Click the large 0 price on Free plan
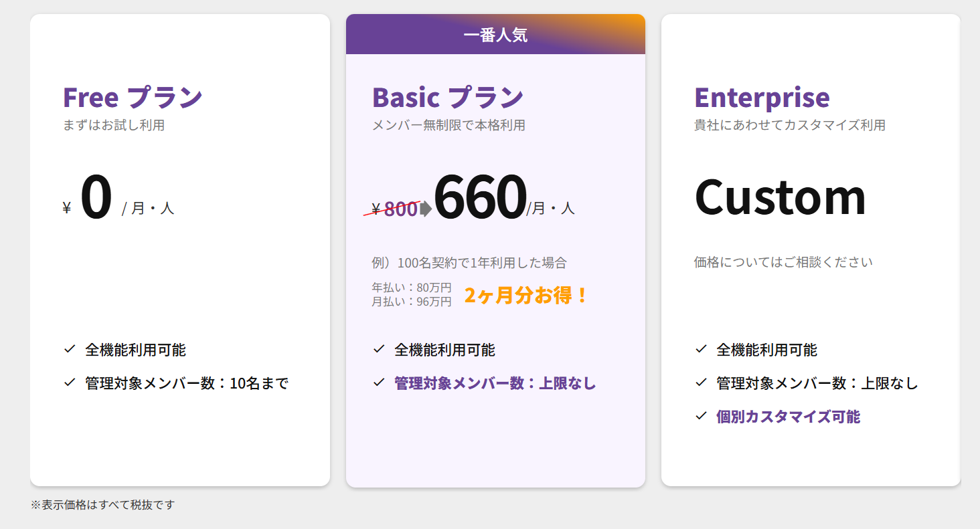The height and width of the screenshot is (529, 980). (x=96, y=198)
